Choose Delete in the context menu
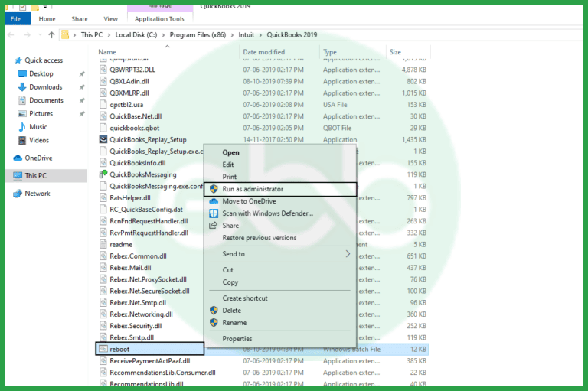This screenshot has height=391, width=588. point(231,311)
